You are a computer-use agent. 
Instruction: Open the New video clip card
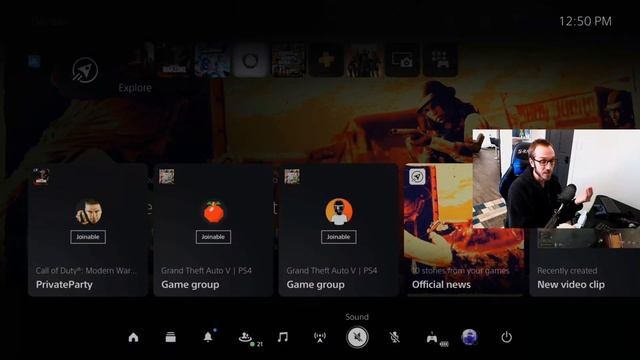point(584,262)
